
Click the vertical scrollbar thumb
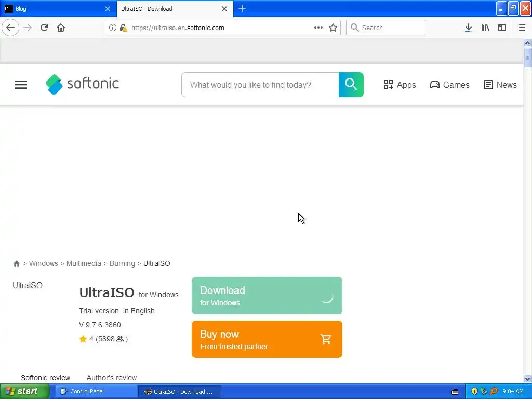pos(527,58)
